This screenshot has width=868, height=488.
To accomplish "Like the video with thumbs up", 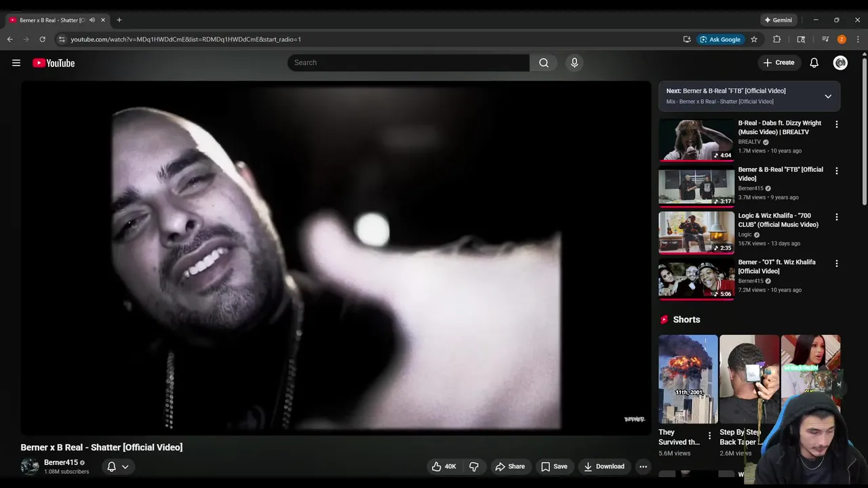I will point(443,466).
